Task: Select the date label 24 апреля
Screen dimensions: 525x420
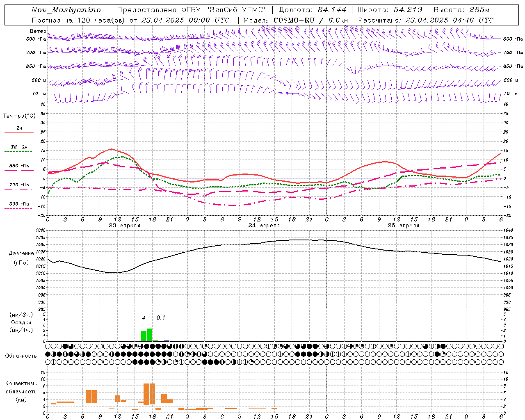Action: [x=264, y=226]
